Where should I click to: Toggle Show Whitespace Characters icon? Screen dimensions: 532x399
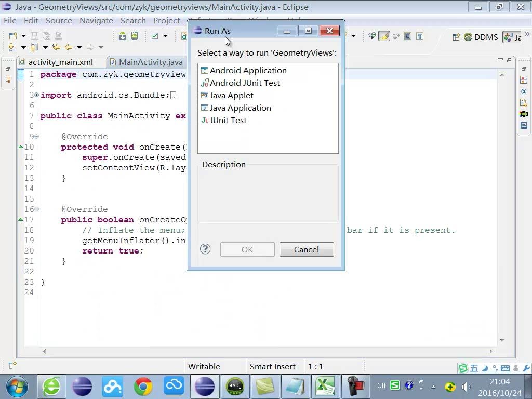point(420,36)
